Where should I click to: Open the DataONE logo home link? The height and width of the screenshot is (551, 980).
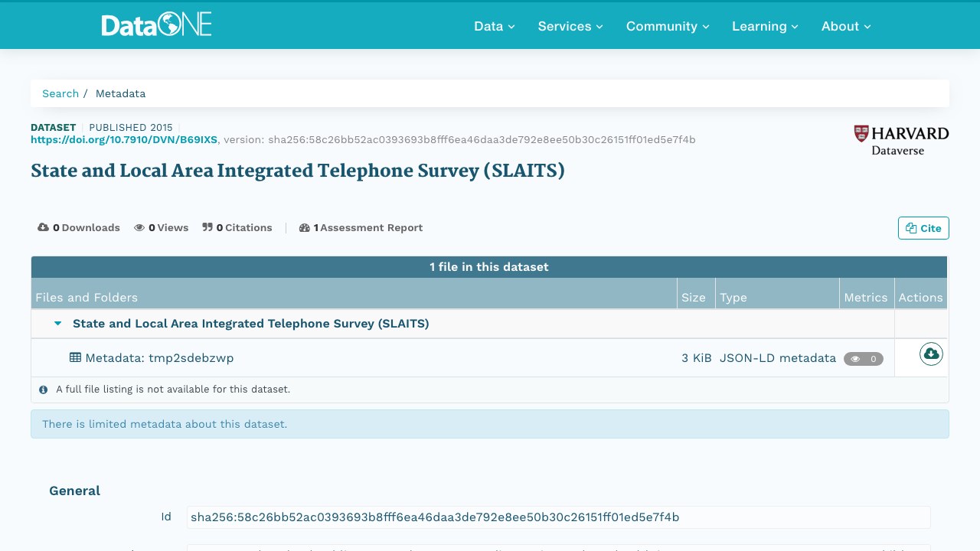(x=156, y=24)
